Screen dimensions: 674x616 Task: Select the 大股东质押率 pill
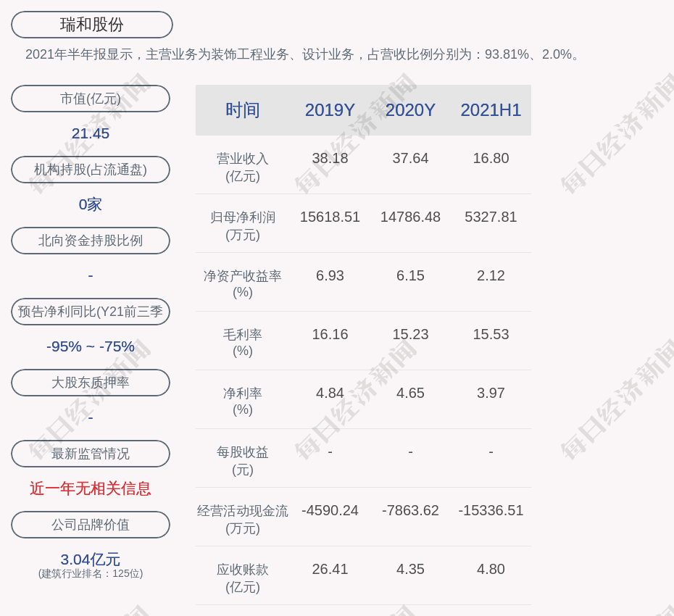pos(91,383)
